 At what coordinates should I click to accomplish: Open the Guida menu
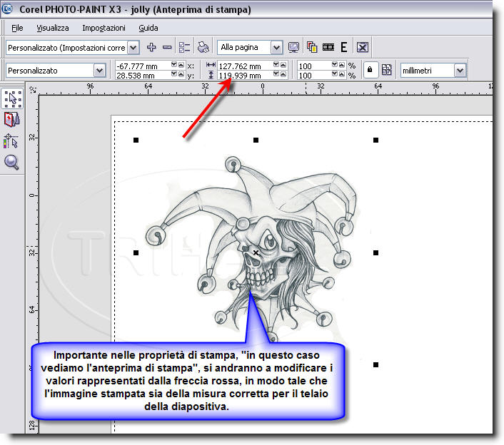pyautogui.click(x=148, y=28)
